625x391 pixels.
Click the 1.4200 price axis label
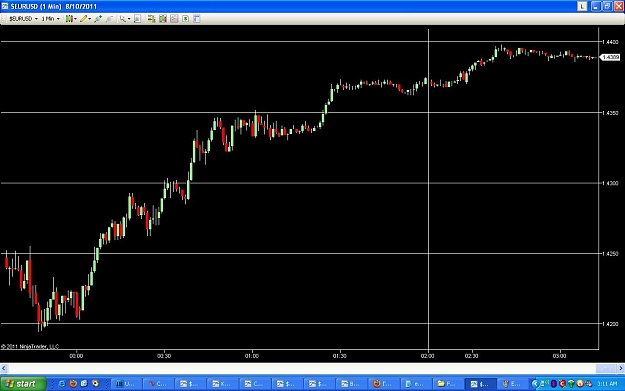point(610,324)
